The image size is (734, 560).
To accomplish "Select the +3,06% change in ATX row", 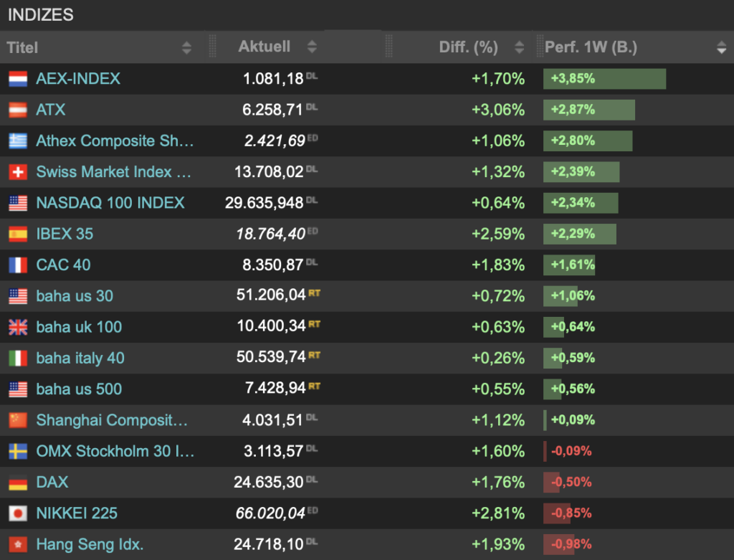I will point(498,110).
